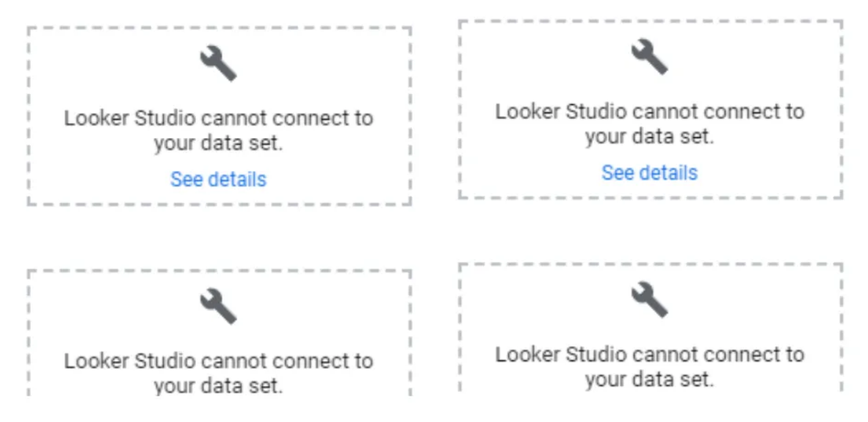Select the top-left card's 'Looker Studio cannot connect to' line
Screen dimensions: 868x422
(x=218, y=118)
